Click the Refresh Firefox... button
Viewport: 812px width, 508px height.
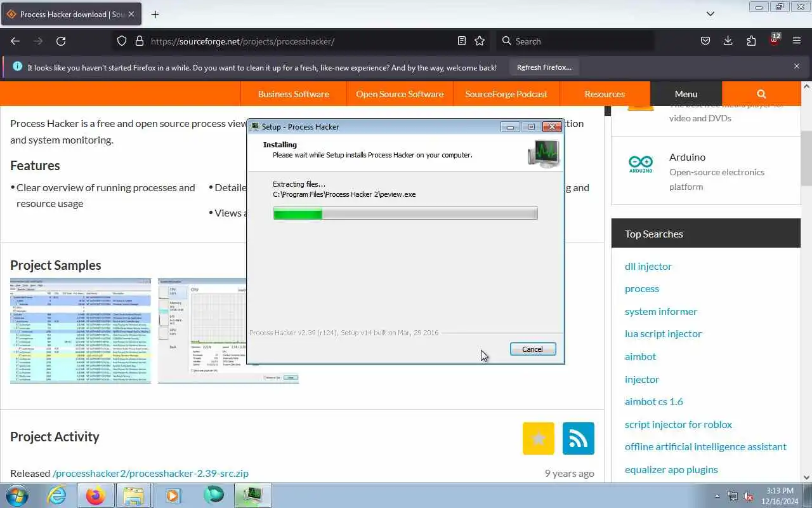pyautogui.click(x=544, y=67)
